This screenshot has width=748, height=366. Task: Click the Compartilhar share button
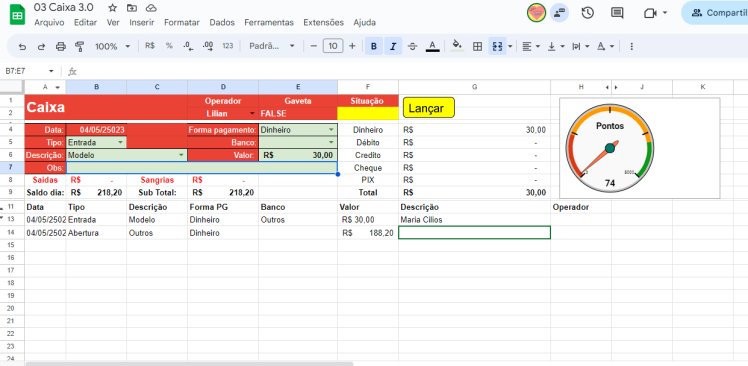[x=715, y=13]
